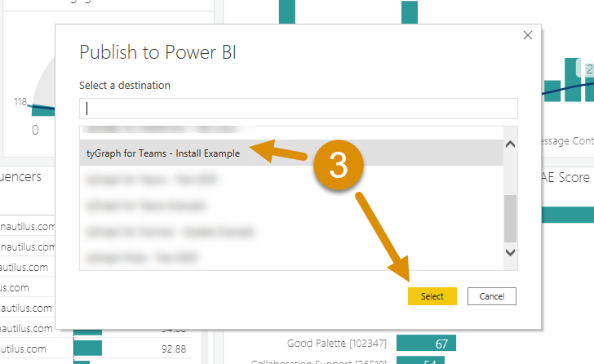Choose tyGraph for Teams - Install Example

coord(163,153)
